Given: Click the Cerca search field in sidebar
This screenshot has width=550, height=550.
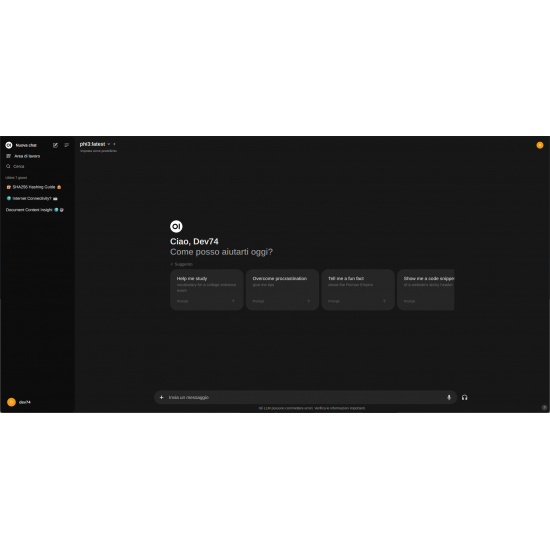Looking at the screenshot, I should (x=37, y=166).
